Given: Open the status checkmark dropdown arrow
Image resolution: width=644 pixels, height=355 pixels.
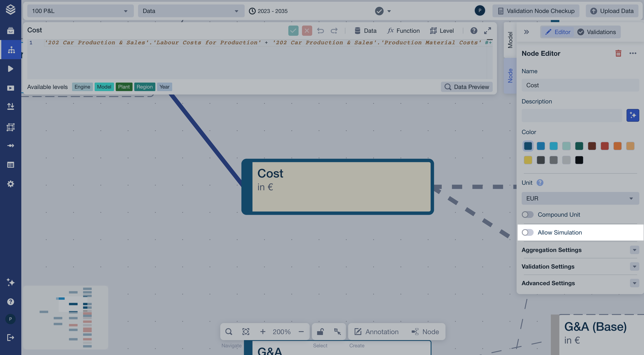Looking at the screenshot, I should coord(389,11).
